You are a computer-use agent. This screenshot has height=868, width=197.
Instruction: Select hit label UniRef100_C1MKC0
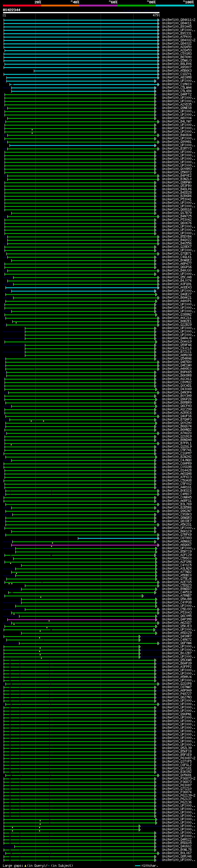point(177,84)
